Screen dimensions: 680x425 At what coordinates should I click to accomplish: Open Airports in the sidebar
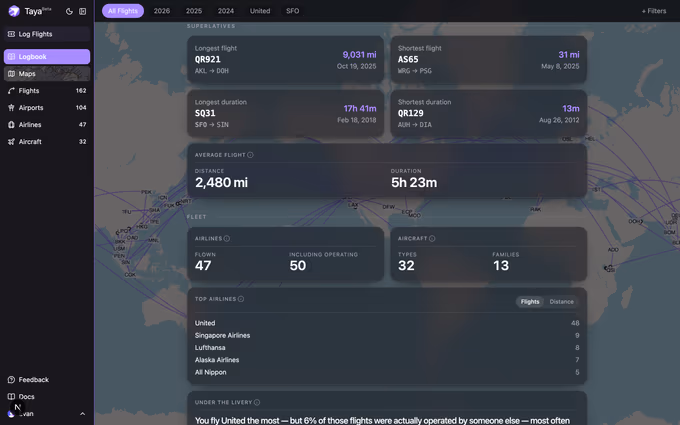(47, 108)
